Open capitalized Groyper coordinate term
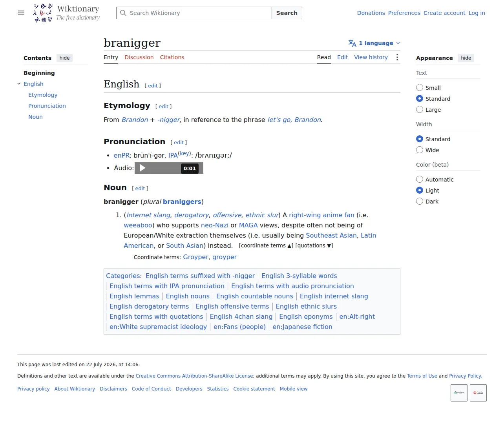Screen dimensions: 504x436 coord(195,257)
